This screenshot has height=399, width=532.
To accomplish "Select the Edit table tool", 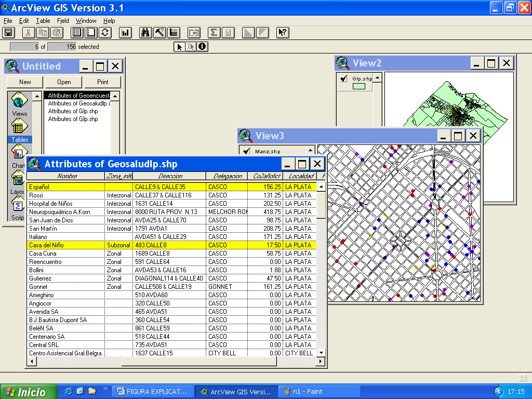I will tap(191, 47).
